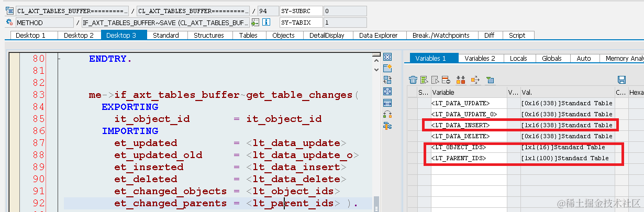
Task: Click the grey insert-row icon in variables toolbar
Action: pyautogui.click(x=435, y=80)
